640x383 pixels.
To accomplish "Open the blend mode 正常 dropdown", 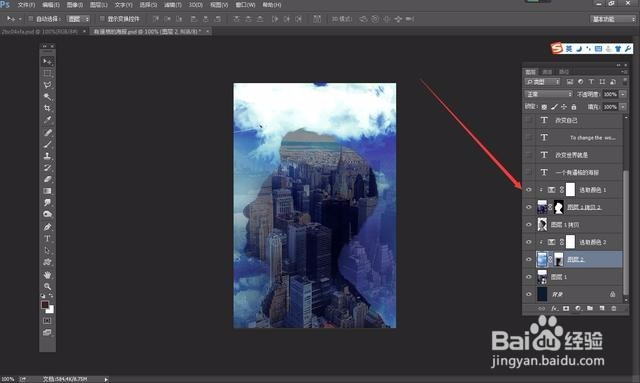I will coord(549,94).
